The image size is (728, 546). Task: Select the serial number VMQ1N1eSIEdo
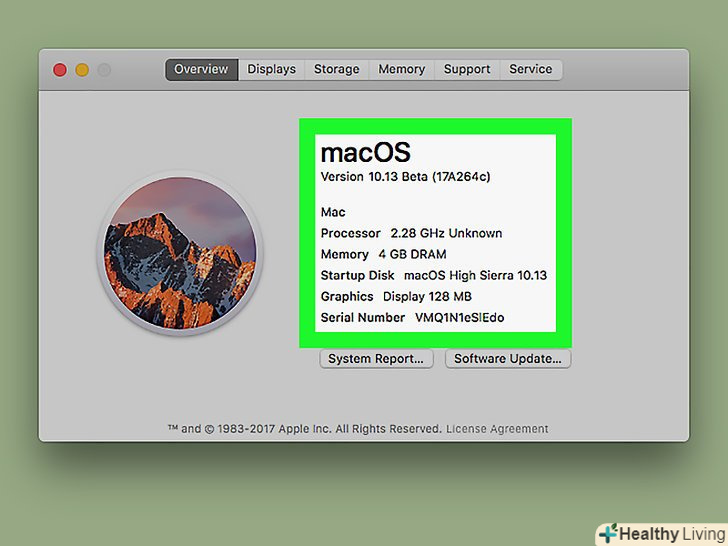460,318
